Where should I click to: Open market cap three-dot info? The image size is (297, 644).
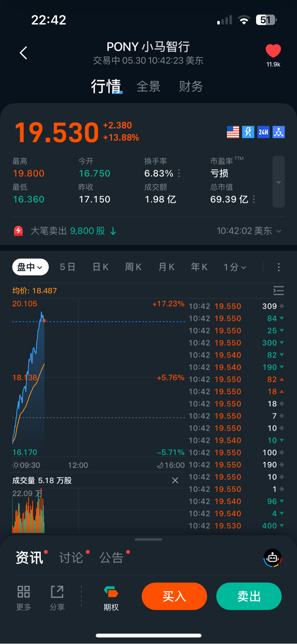(x=254, y=199)
